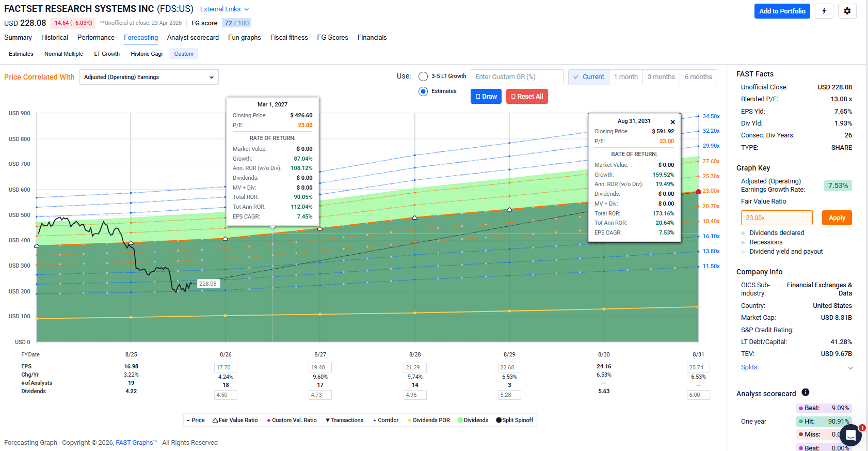Open the chat widget bubble
Viewport: 868px width, 451px height.
[850, 436]
